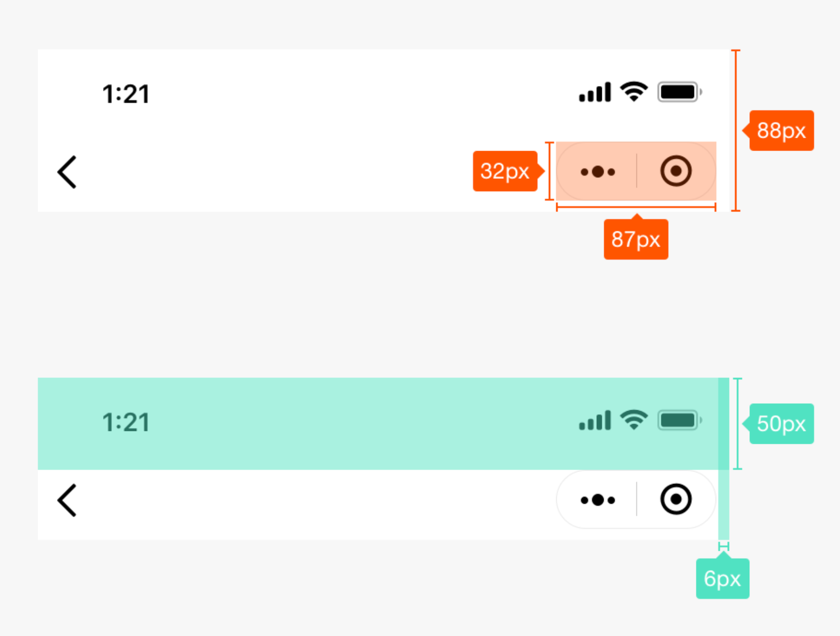840x636 pixels.
Task: Click the circular target icon in the lower capsule
Action: (676, 499)
